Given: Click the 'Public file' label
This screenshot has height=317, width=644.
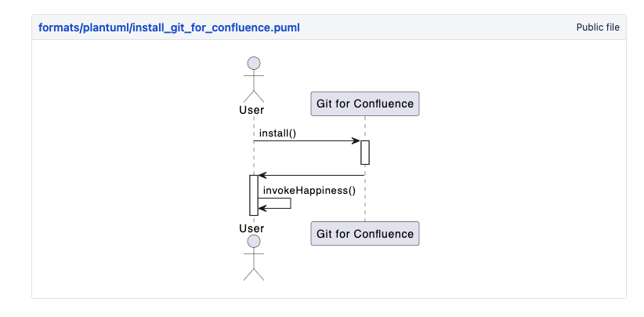Looking at the screenshot, I should (x=597, y=27).
